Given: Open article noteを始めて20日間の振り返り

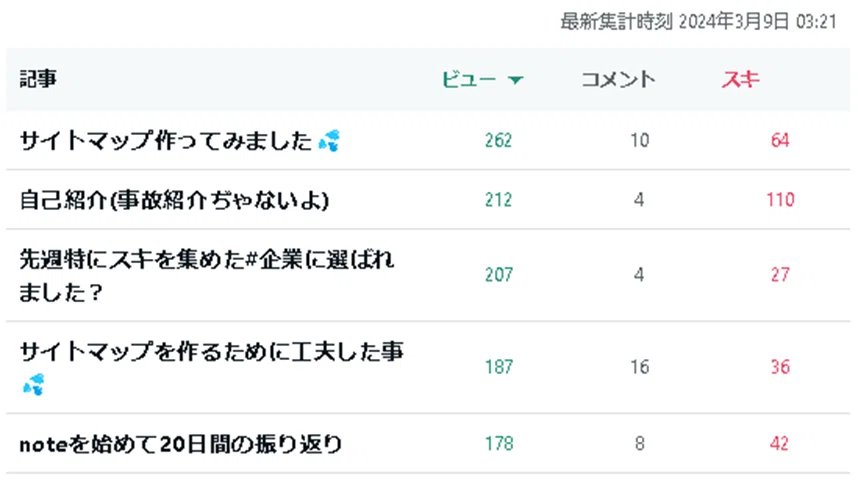Looking at the screenshot, I should coord(181,444).
